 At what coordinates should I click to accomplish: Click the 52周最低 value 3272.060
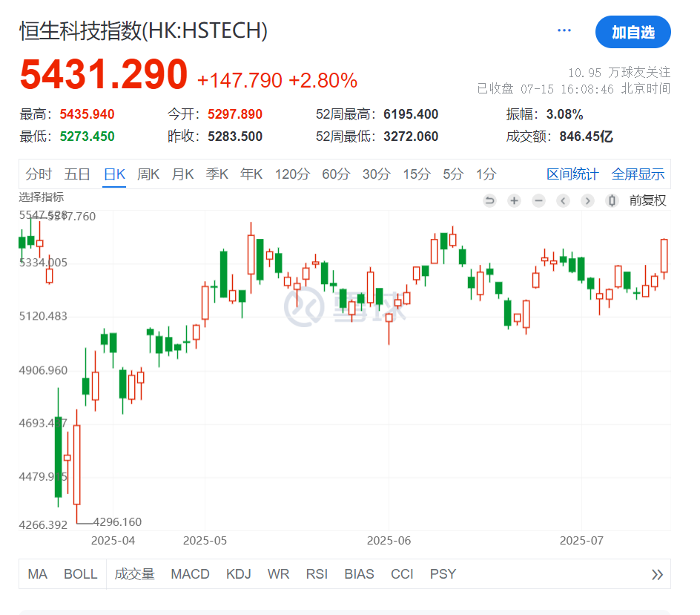tap(411, 137)
